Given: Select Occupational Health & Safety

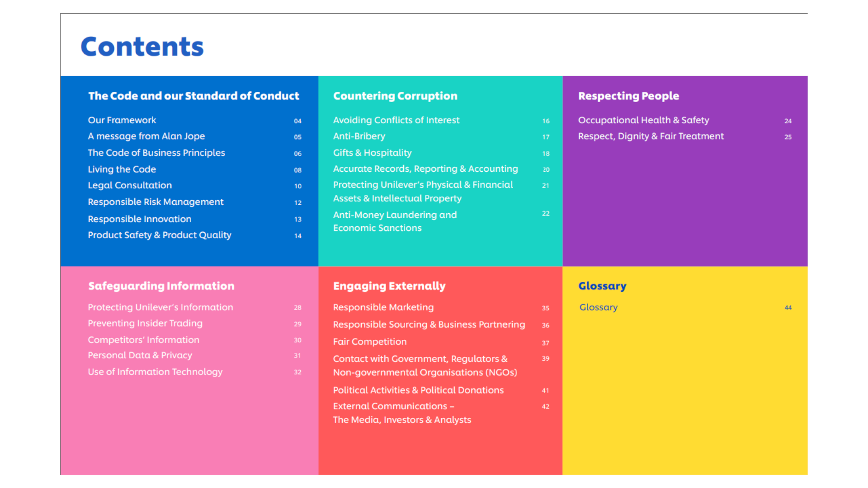Looking at the screenshot, I should point(643,120).
